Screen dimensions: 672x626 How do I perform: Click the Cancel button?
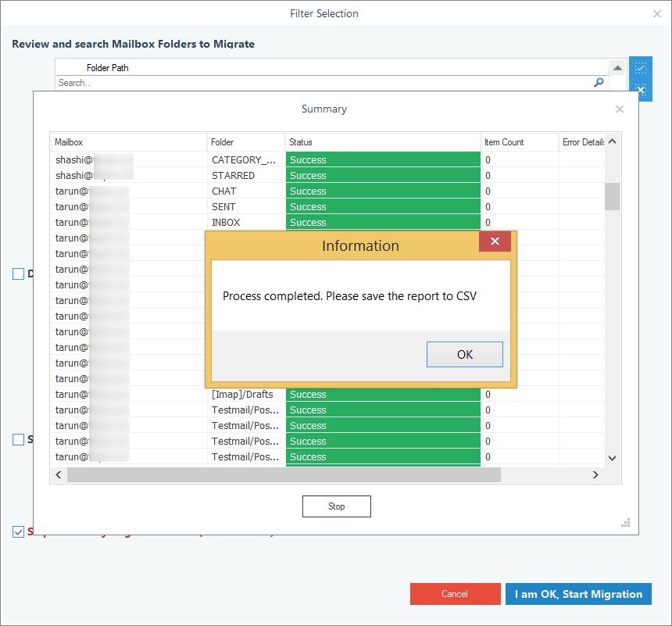pyautogui.click(x=455, y=594)
